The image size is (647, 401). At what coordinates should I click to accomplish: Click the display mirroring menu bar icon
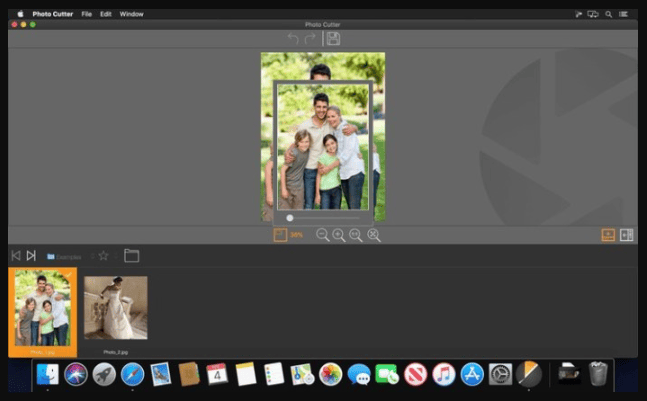pyautogui.click(x=593, y=14)
